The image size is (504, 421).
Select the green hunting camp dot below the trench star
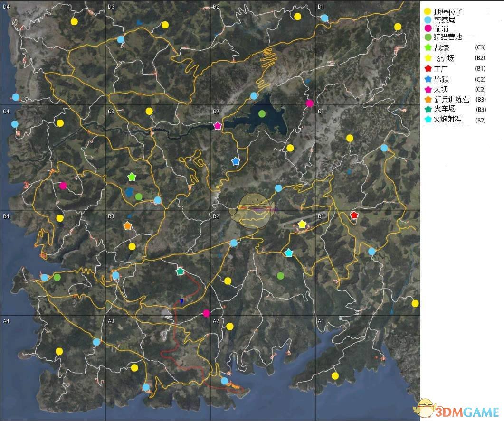point(139,196)
